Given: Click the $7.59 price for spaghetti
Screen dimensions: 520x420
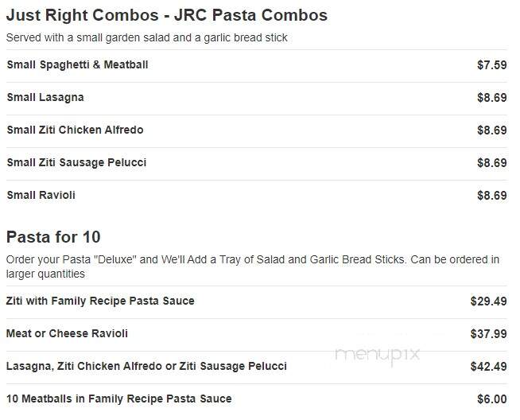Looking at the screenshot, I should (x=492, y=64).
